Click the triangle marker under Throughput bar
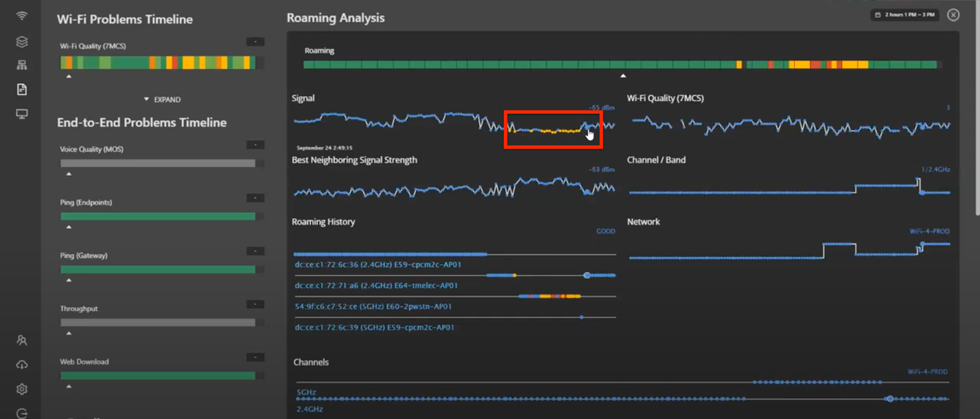 (x=69, y=333)
